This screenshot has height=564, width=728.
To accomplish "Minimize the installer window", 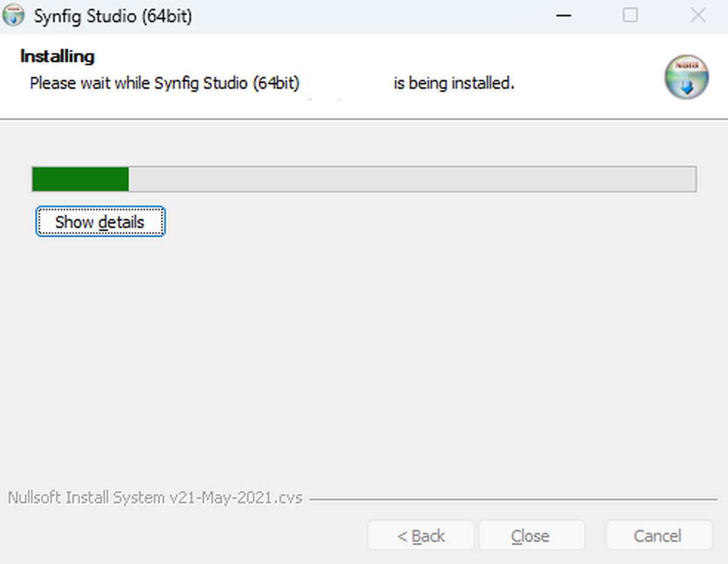I will click(564, 16).
